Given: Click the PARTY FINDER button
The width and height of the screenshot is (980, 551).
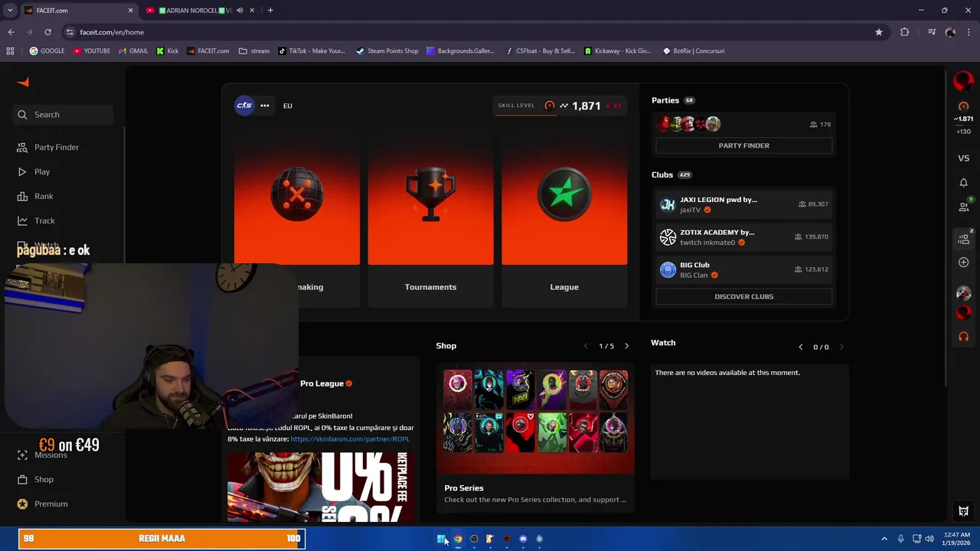Looking at the screenshot, I should coord(743,145).
